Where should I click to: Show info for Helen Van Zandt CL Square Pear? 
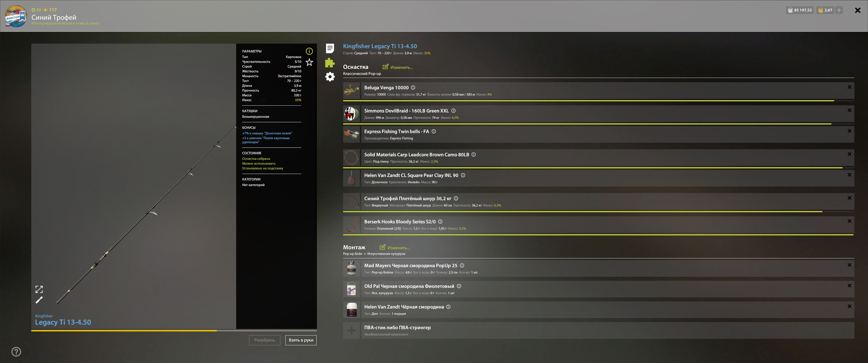click(463, 175)
